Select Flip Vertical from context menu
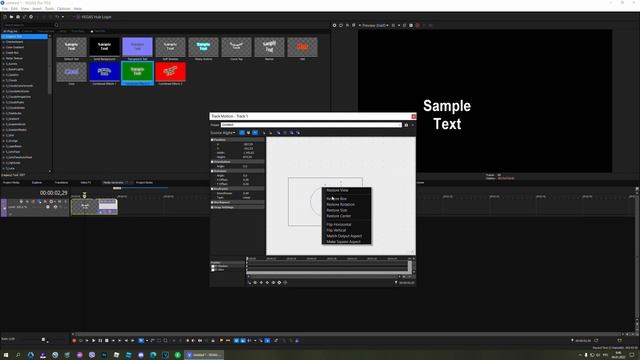 pos(336,230)
